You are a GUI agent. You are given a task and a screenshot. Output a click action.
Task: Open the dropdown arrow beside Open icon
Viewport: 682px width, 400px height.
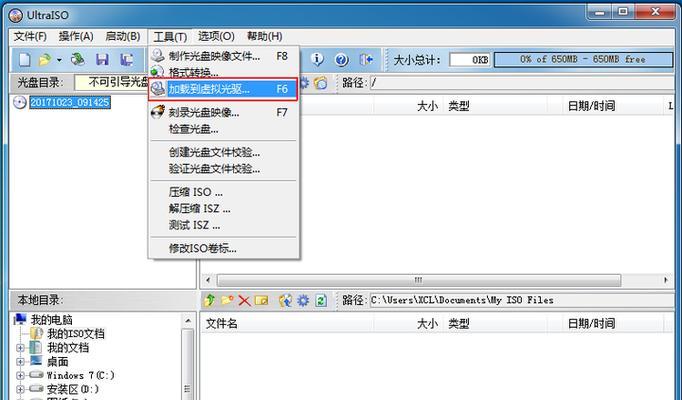coord(59,60)
